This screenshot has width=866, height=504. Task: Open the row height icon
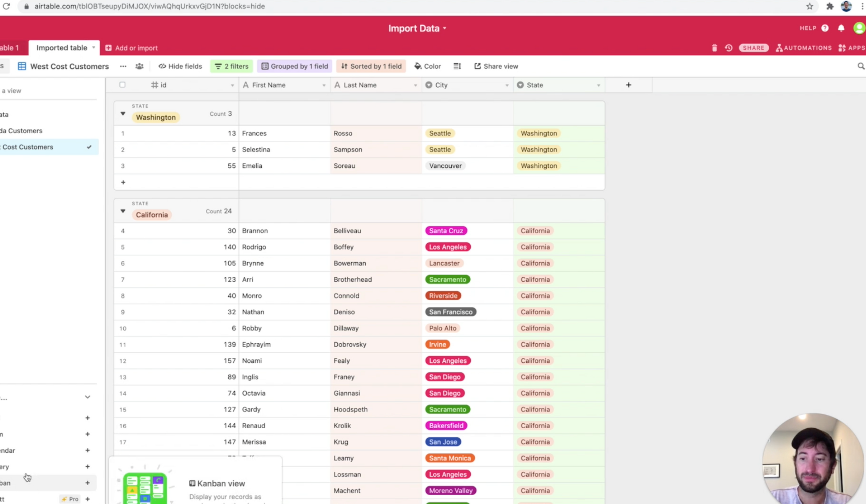[x=457, y=66]
